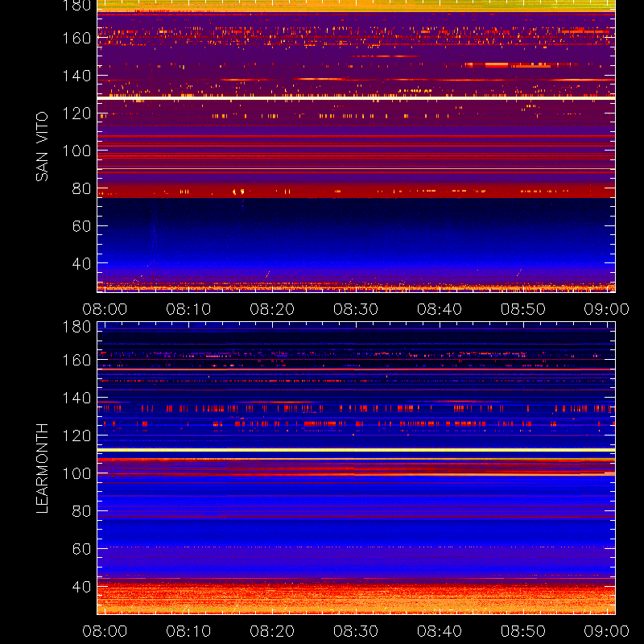Click the LEARMONTH axis title
Screen dimensions: 644x644
[42, 469]
